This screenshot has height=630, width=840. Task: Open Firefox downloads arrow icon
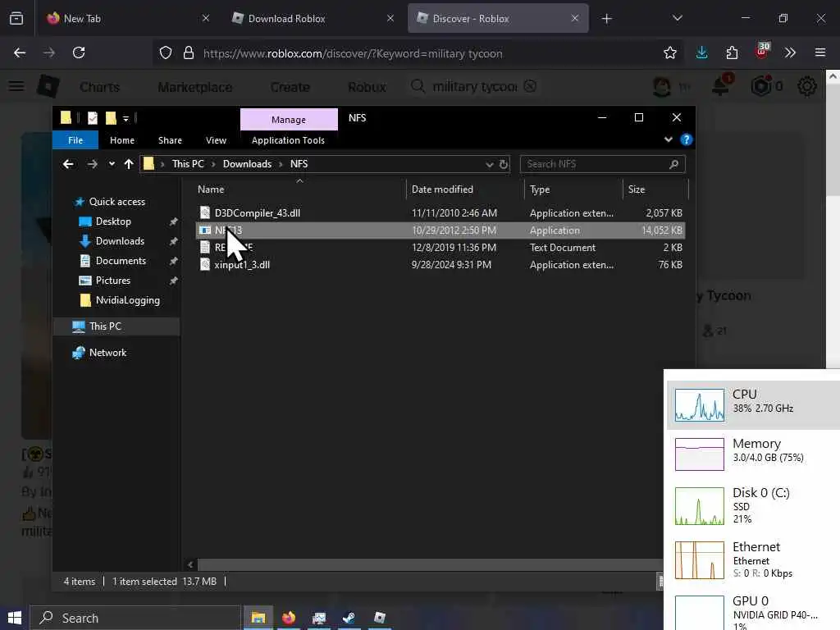tap(701, 52)
